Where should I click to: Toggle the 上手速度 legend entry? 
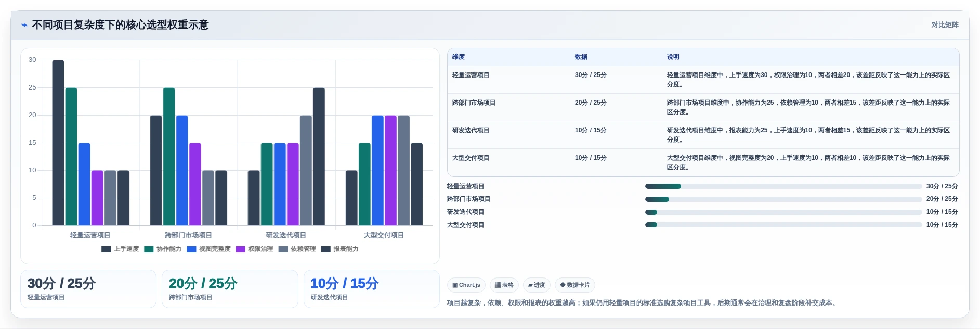tap(120, 249)
